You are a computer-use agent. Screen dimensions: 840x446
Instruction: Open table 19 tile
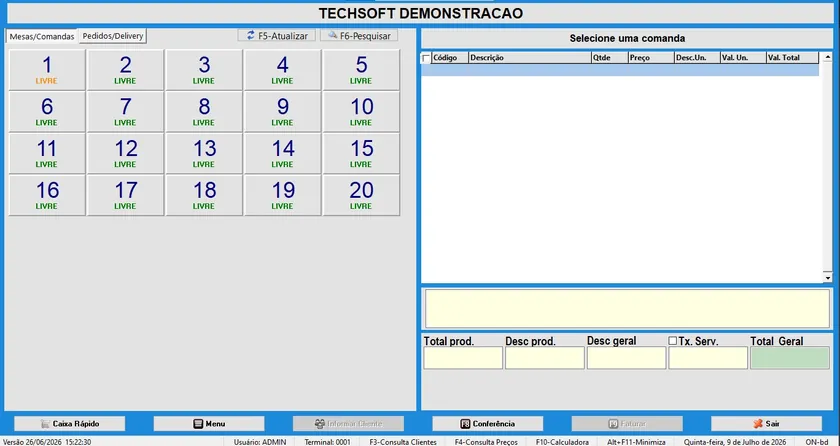tap(282, 195)
